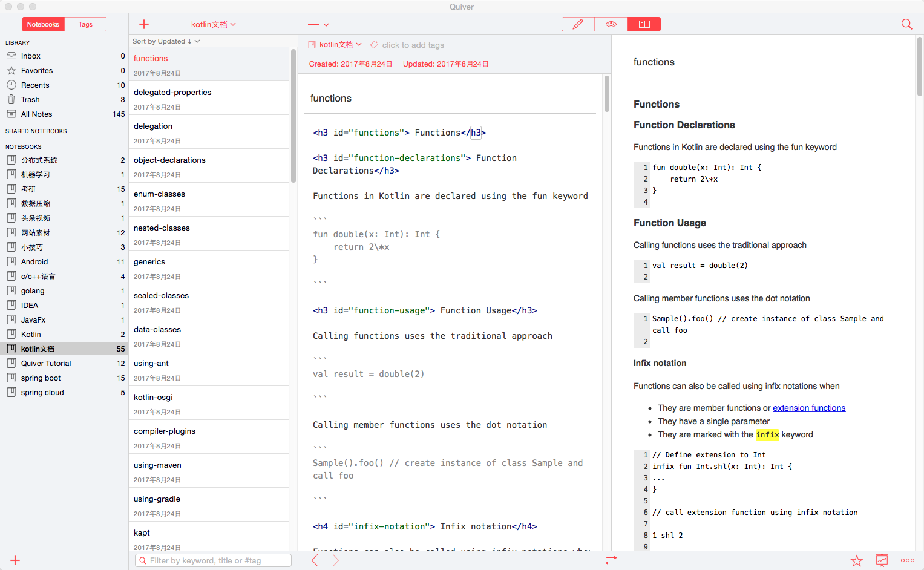Open the 网站素材 notebook
Viewport: 924px width, 570px height.
point(64,233)
